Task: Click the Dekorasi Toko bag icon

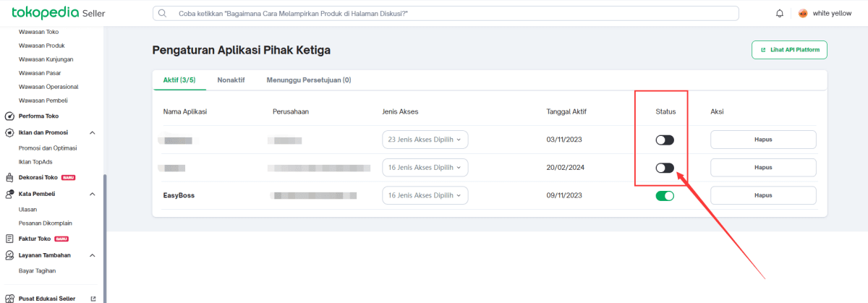Action: tap(9, 177)
